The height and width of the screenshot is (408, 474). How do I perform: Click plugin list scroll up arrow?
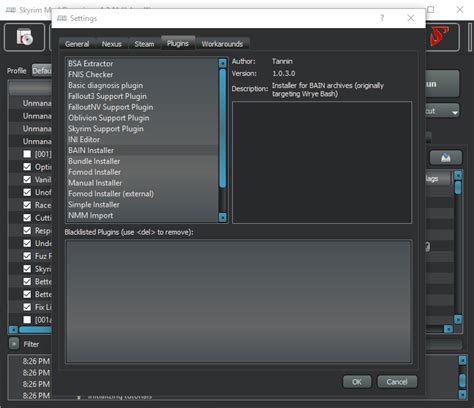point(223,63)
